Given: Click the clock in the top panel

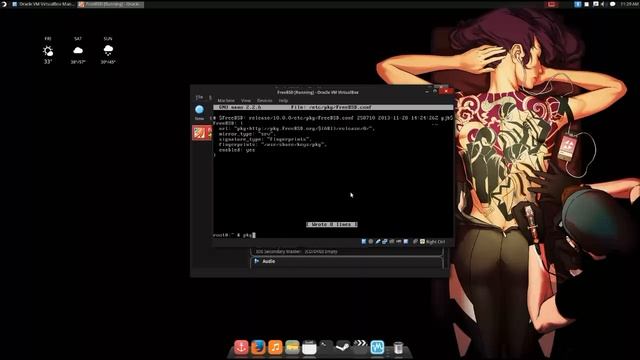Looking at the screenshot, I should point(629,4).
